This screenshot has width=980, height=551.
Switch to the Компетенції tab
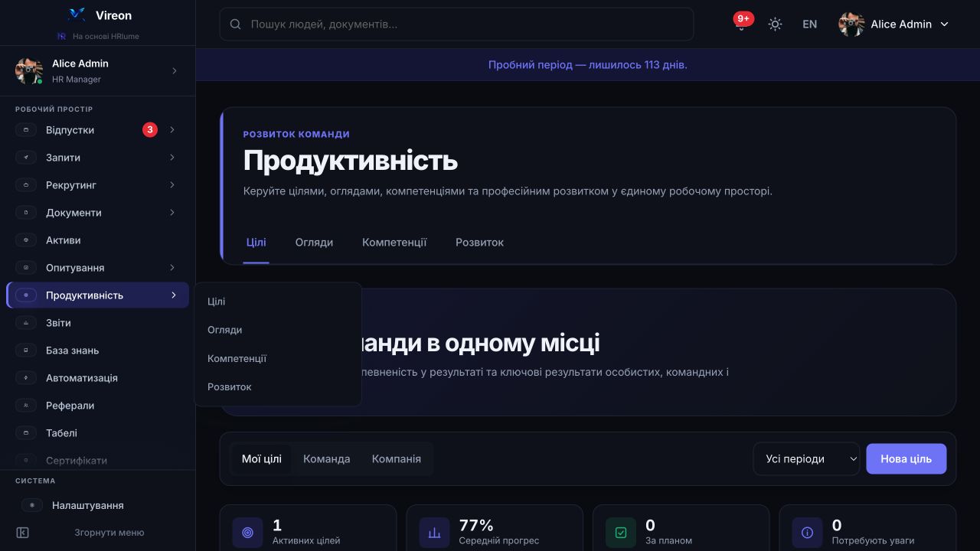[394, 243]
